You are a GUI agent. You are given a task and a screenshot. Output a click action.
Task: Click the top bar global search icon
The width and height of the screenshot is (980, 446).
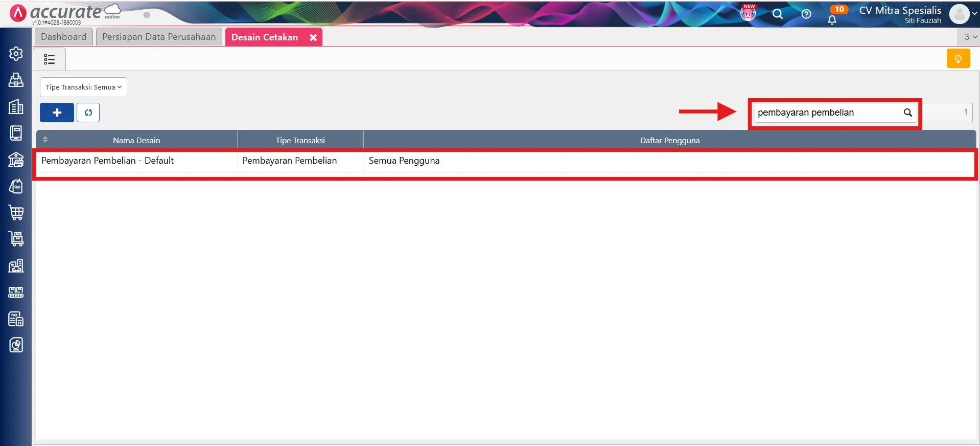[x=778, y=14]
